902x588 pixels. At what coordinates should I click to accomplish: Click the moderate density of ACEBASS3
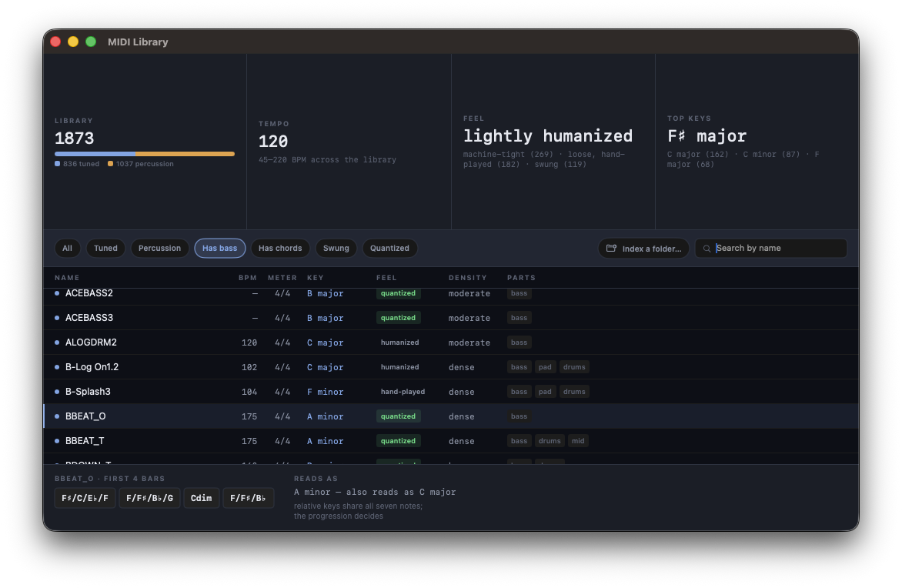[x=469, y=318]
